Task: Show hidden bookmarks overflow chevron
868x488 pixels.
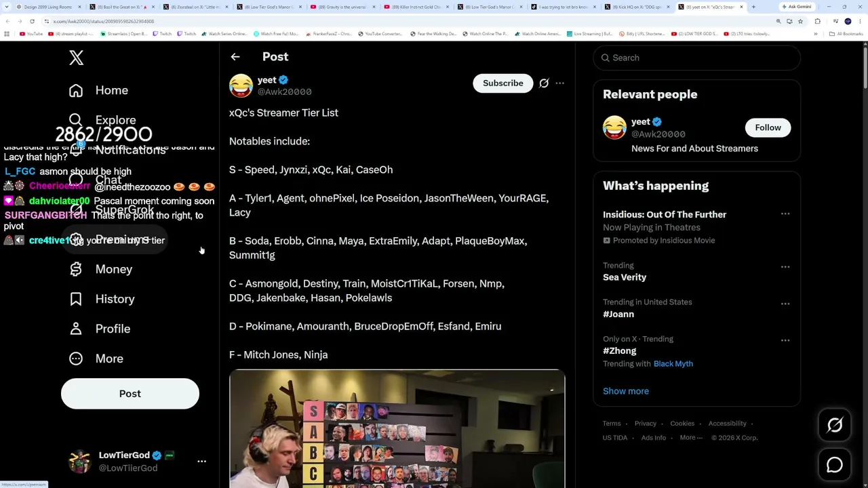Action: click(815, 34)
